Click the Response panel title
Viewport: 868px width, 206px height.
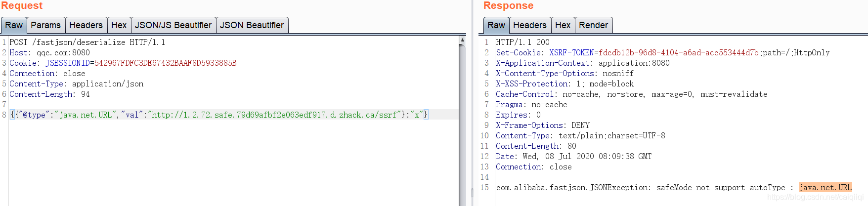click(509, 6)
